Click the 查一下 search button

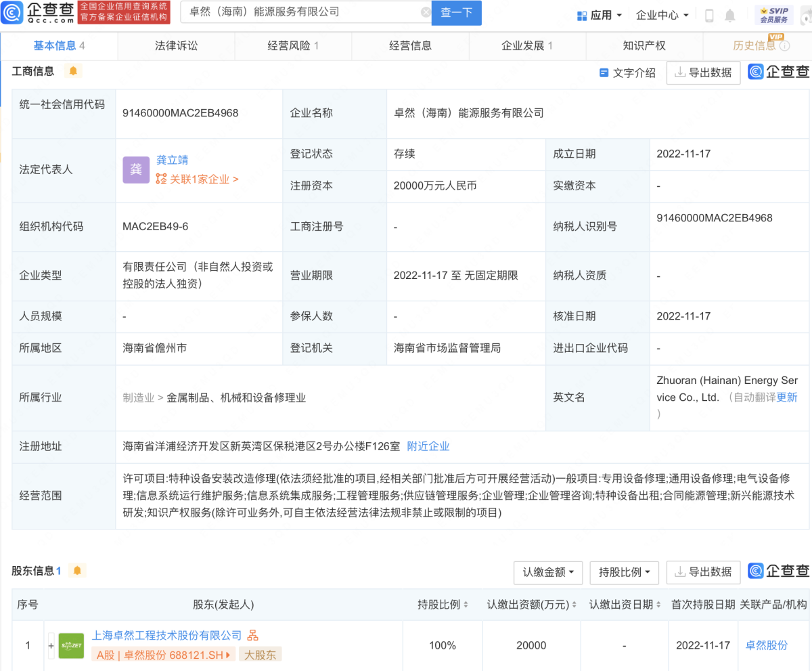click(457, 12)
